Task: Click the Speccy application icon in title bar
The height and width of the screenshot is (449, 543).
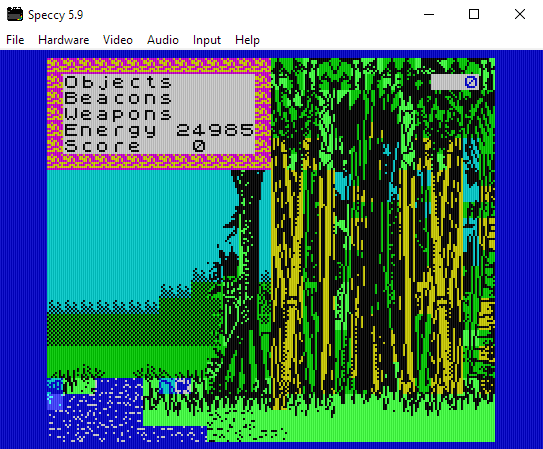Action: 15,15
